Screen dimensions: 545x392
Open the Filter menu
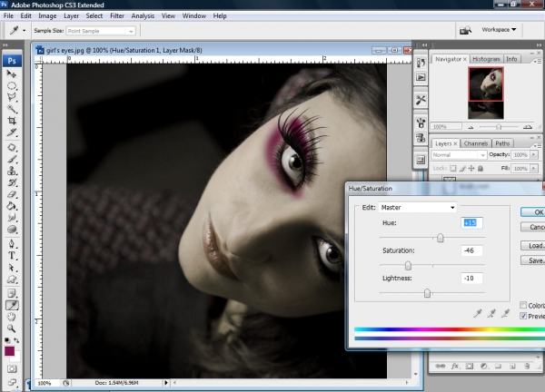[117, 16]
